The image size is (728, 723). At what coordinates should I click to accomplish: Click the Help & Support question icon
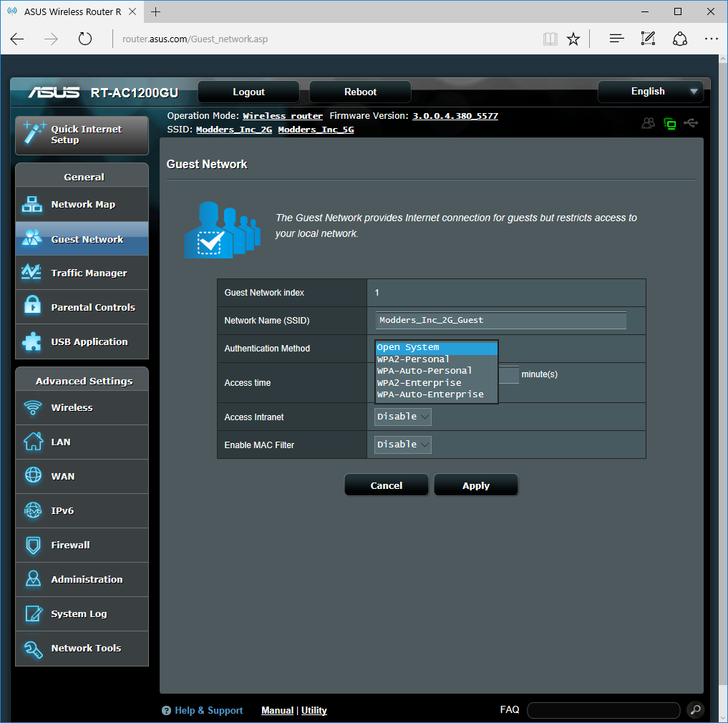pos(166,710)
